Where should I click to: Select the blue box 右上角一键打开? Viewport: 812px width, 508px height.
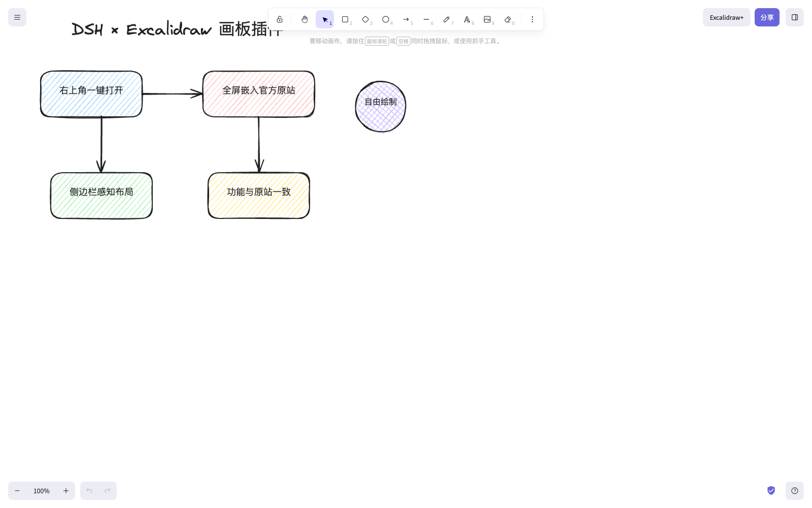(91, 94)
